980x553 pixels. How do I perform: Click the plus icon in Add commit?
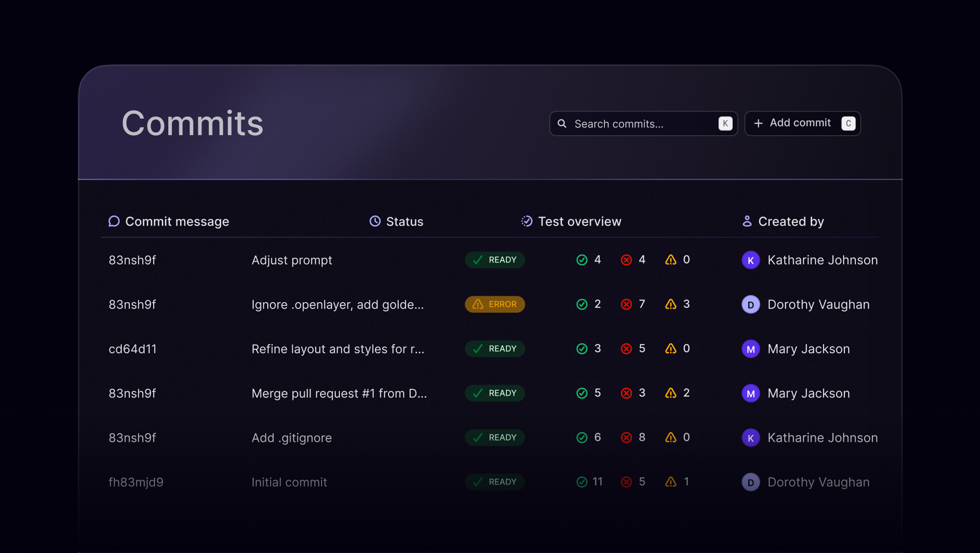click(758, 123)
